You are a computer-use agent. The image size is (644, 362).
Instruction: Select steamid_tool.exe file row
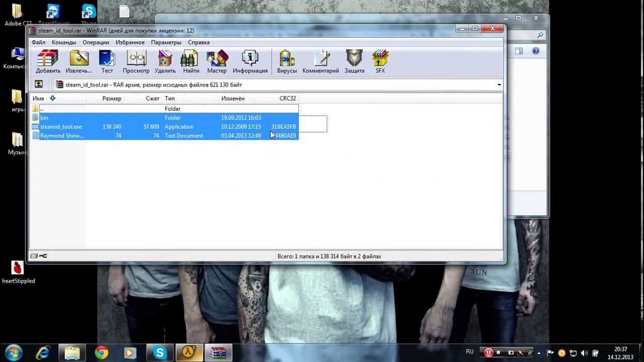(165, 127)
